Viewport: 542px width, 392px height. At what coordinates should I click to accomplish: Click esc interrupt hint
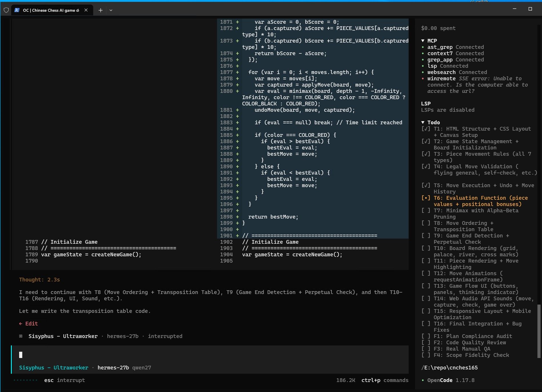click(x=65, y=380)
